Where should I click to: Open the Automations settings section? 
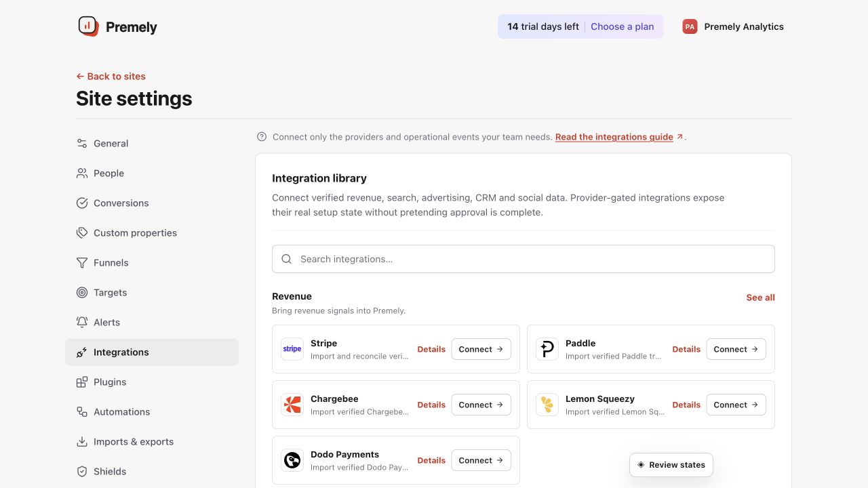pos(152,412)
